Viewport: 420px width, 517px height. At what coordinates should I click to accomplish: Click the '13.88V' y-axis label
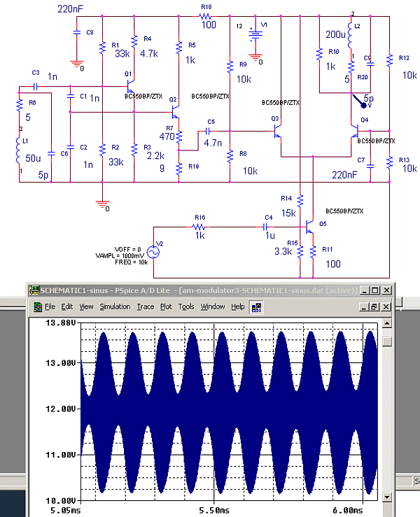point(61,323)
